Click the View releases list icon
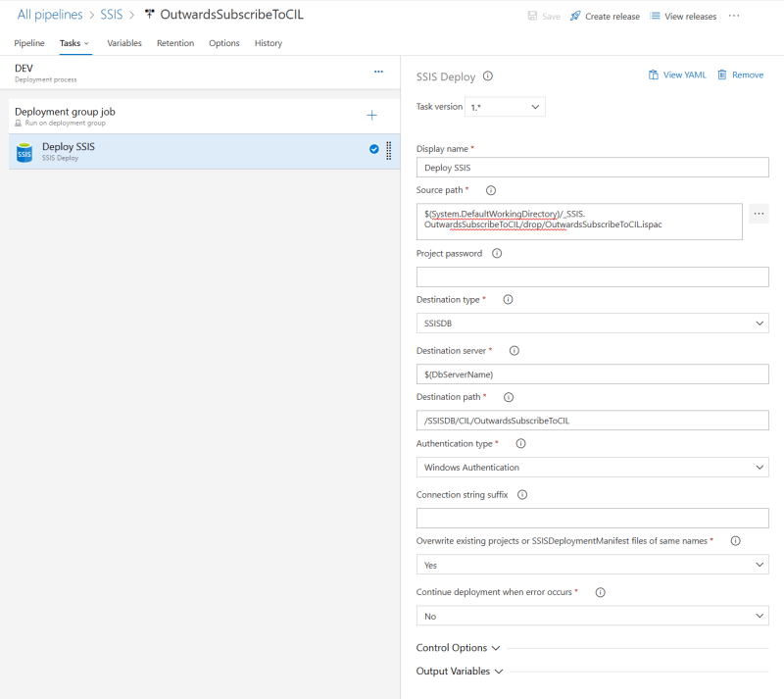 point(655,16)
